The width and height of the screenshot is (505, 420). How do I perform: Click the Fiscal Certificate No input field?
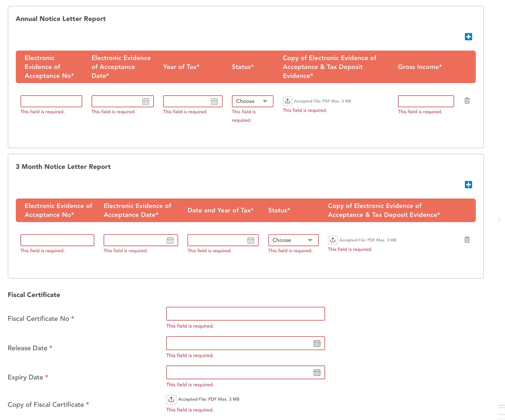tap(245, 314)
